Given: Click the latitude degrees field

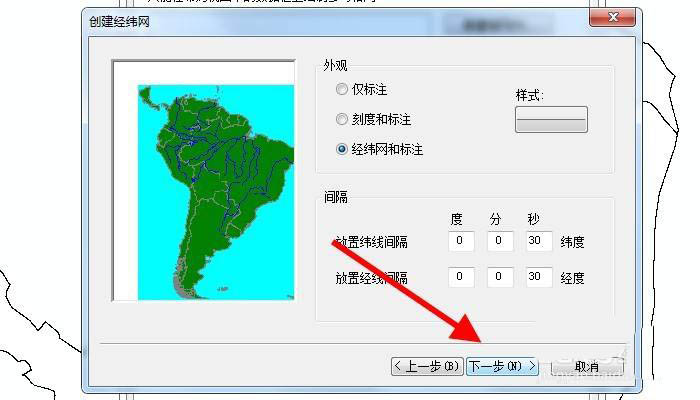Looking at the screenshot, I should click(x=461, y=241).
